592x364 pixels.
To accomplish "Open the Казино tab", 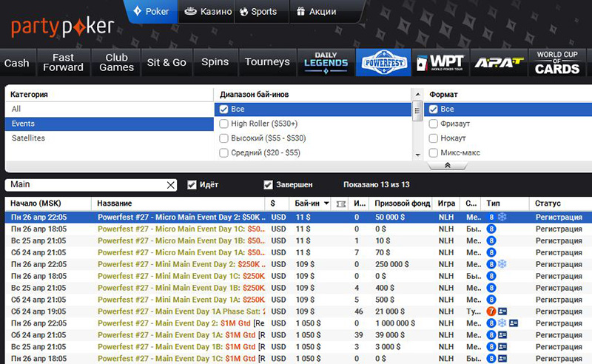I will coord(207,12).
